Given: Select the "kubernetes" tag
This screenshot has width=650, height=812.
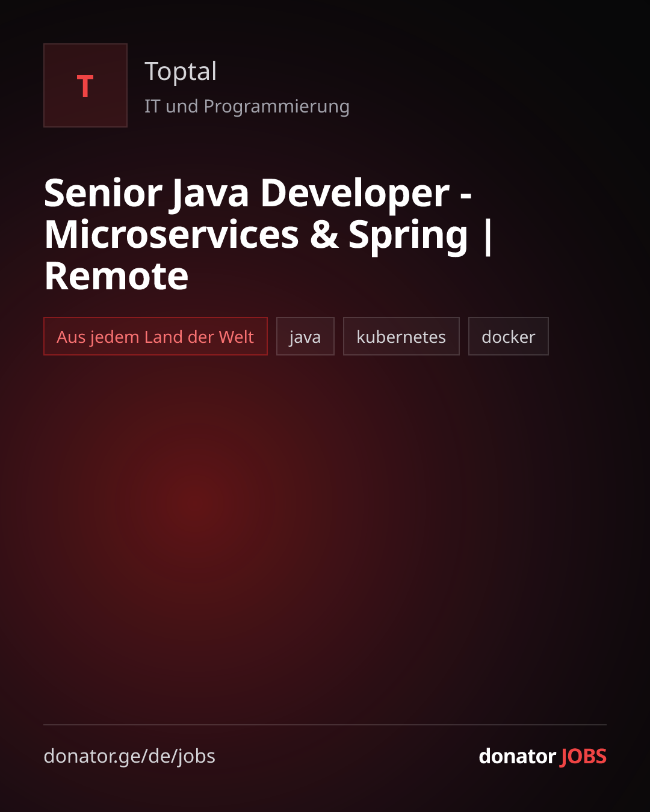Looking at the screenshot, I should click(x=401, y=336).
